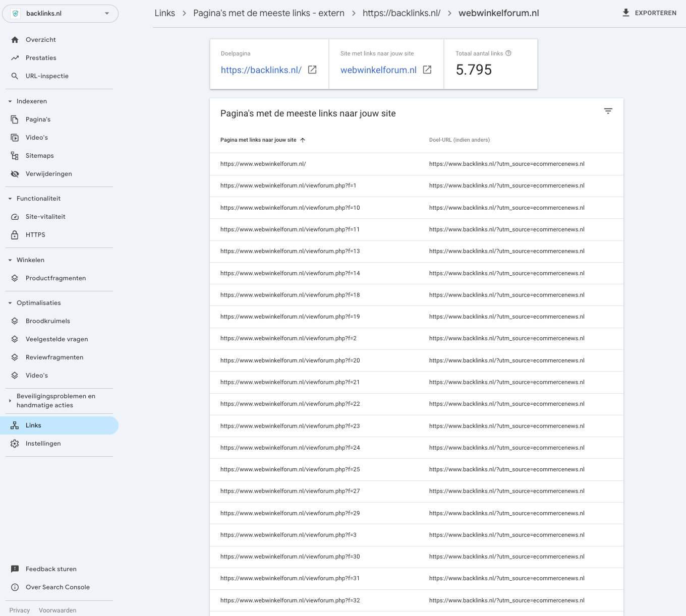Open Verwijderingen in the Indexeren section

(x=49, y=173)
